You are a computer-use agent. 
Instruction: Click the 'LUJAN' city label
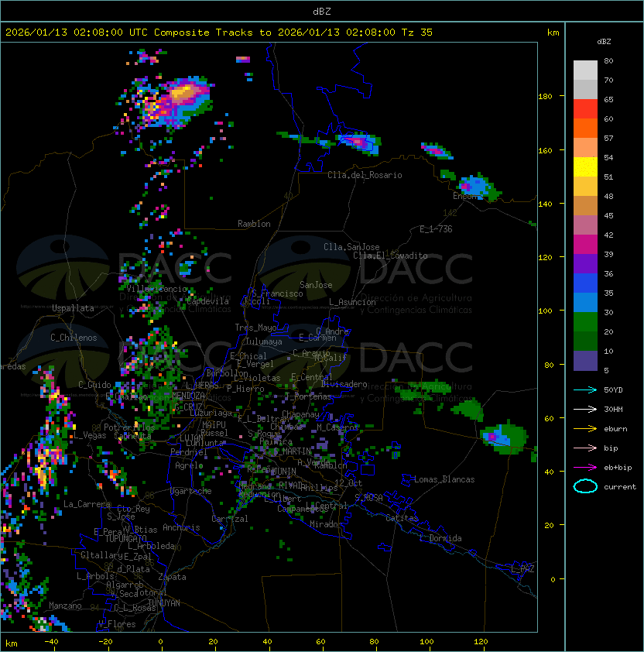tap(192, 438)
